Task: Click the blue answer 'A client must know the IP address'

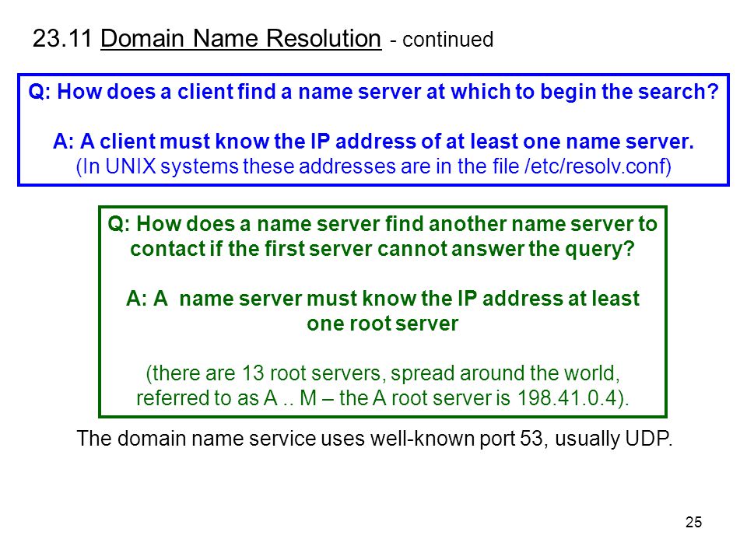Action: [373, 142]
